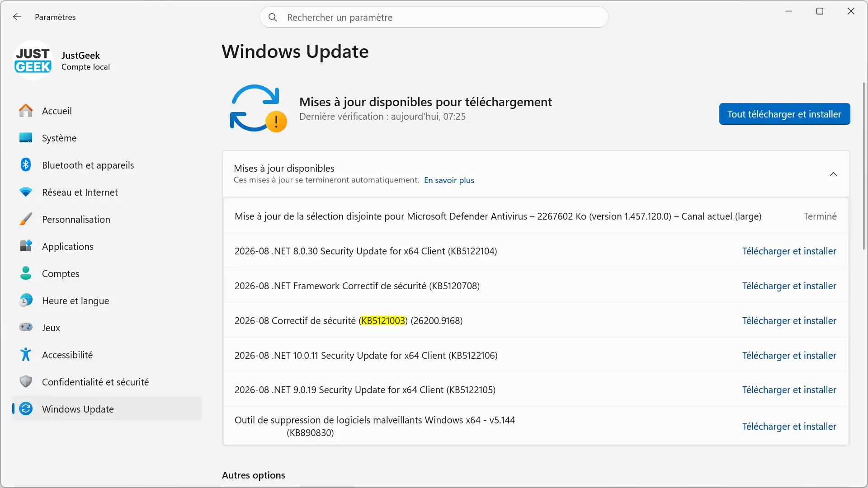Image resolution: width=868 pixels, height=488 pixels.
Task: Click the Jeux gamepad icon
Action: [x=26, y=327]
